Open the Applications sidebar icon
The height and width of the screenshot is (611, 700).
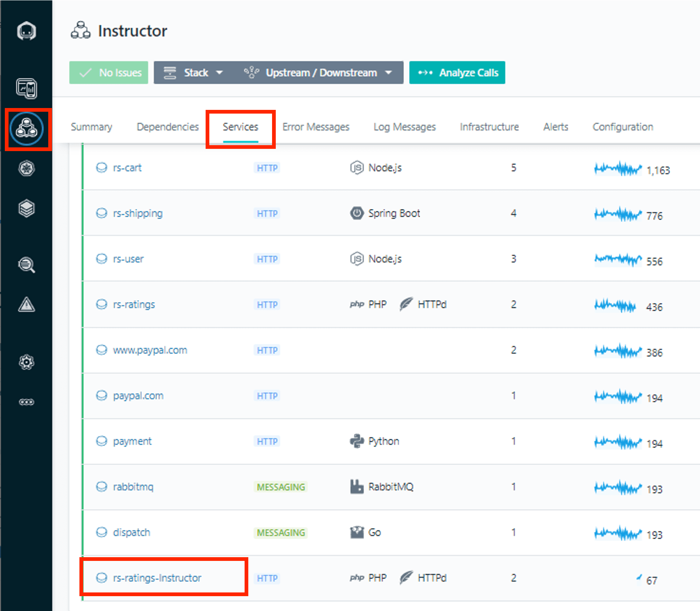click(27, 129)
